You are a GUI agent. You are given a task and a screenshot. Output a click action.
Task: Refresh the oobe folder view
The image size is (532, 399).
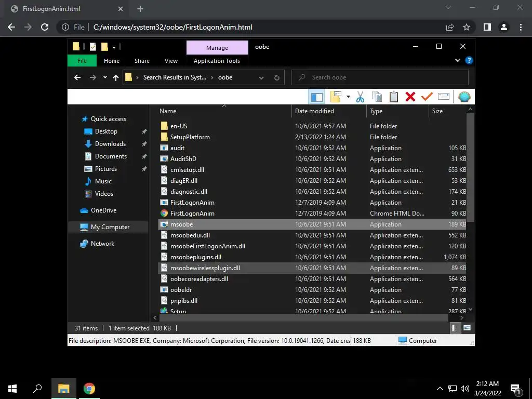277,78
